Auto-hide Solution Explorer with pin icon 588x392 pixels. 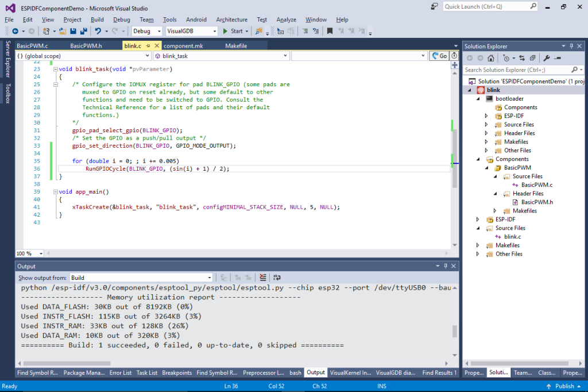tap(571, 46)
